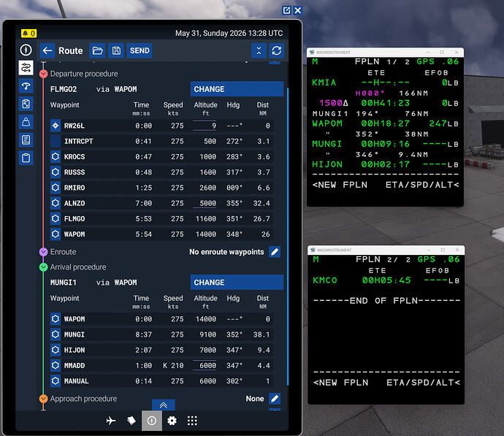Open the load route folder icon

coord(97,51)
